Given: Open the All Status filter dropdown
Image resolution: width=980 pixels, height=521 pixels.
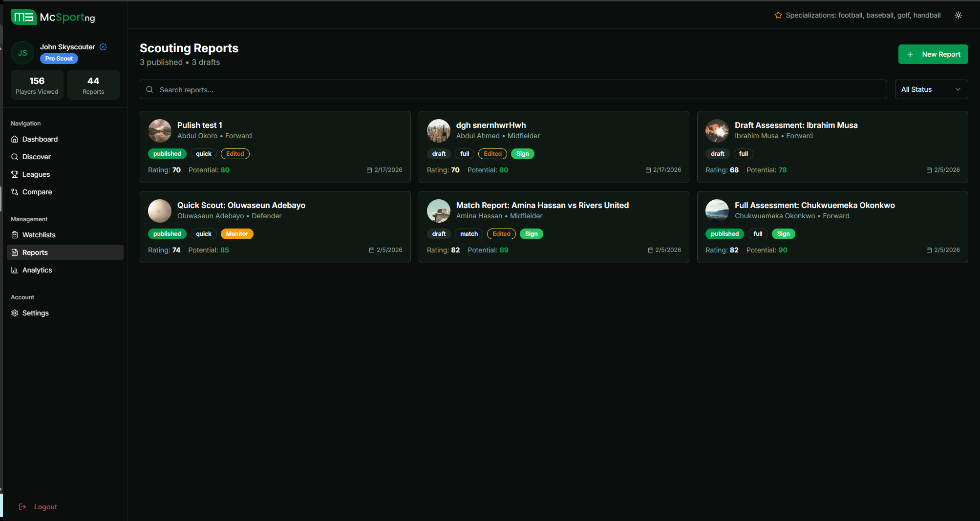Looking at the screenshot, I should [x=931, y=89].
